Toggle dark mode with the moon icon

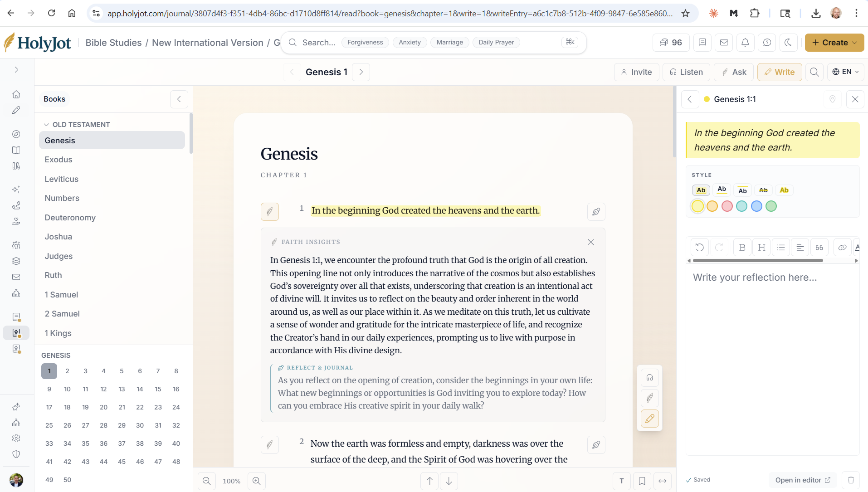point(788,43)
